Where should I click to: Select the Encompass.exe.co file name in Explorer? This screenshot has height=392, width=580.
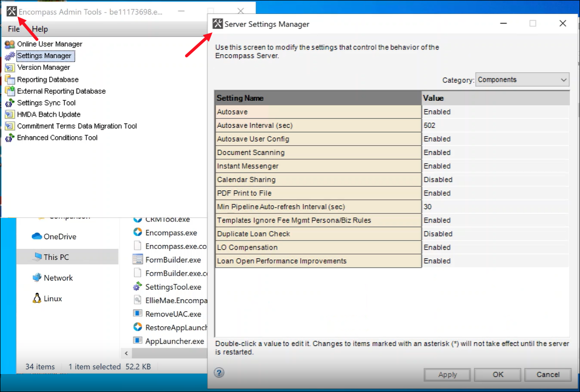(x=176, y=246)
